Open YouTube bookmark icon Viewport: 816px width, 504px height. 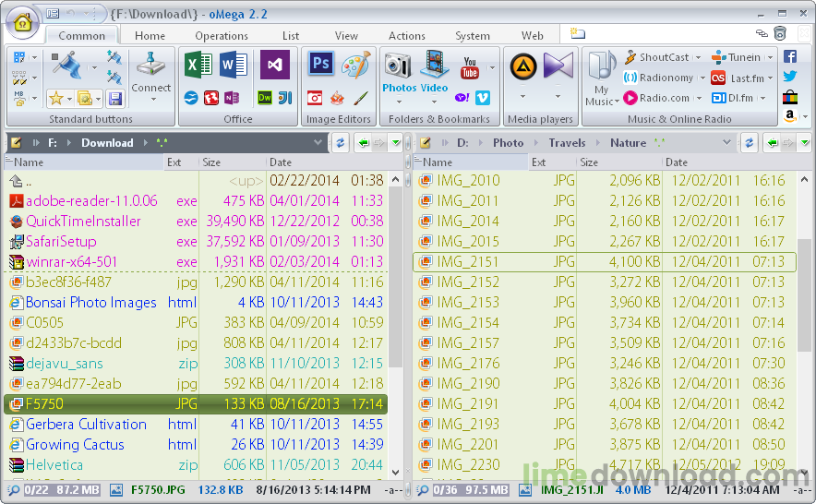[470, 67]
